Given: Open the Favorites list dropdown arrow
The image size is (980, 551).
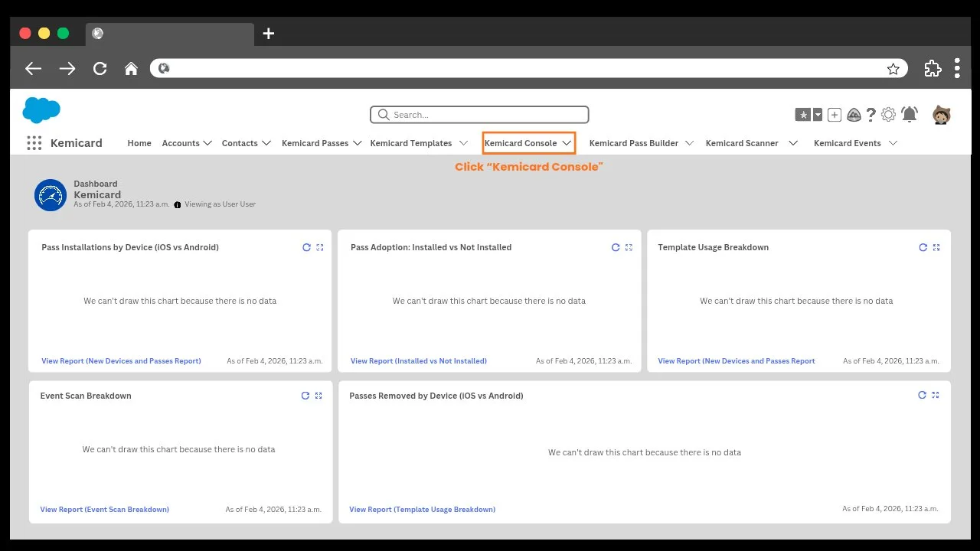Looking at the screenshot, I should 818,115.
